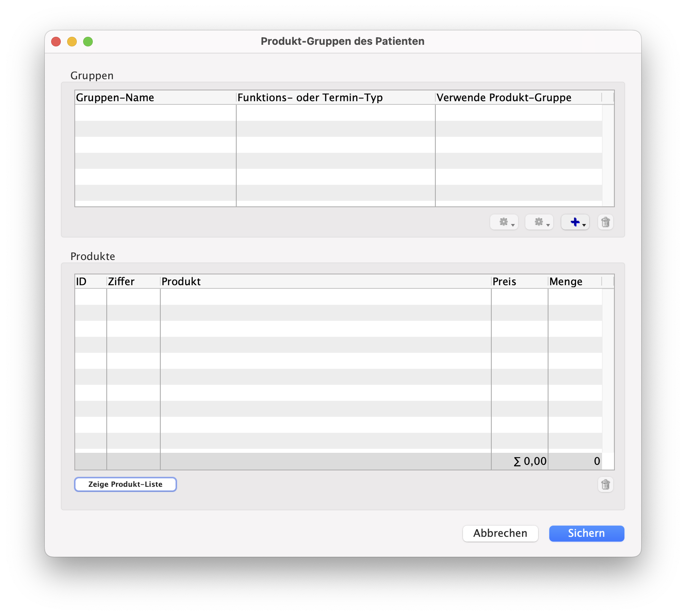Click Abbrechen to cancel the dialog

(x=500, y=533)
